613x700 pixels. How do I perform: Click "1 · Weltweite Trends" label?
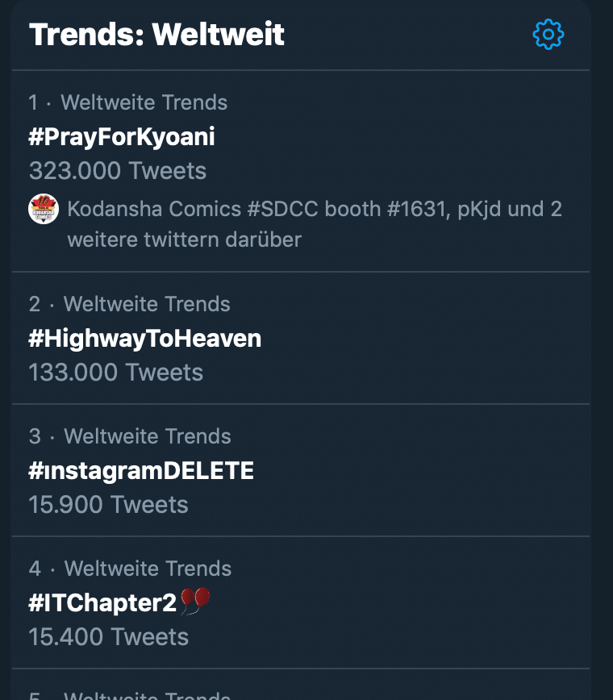tap(128, 102)
